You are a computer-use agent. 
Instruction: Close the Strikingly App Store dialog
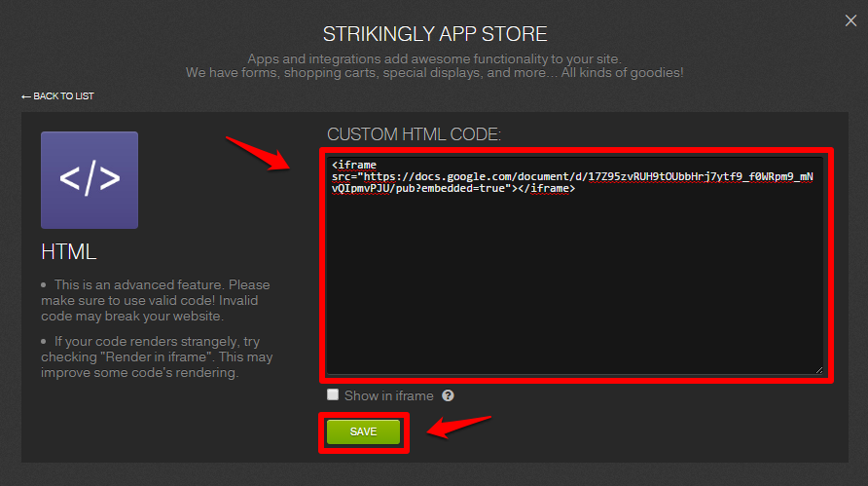[850, 20]
